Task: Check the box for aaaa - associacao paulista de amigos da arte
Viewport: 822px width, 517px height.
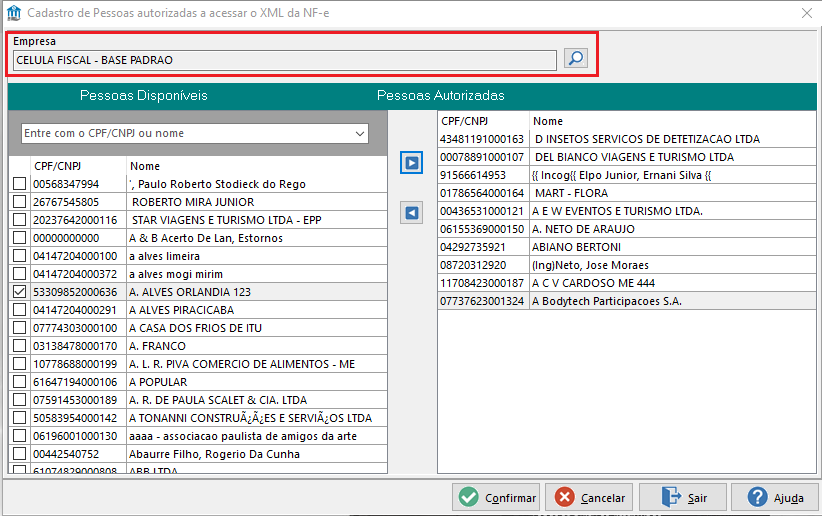Action: click(x=19, y=436)
